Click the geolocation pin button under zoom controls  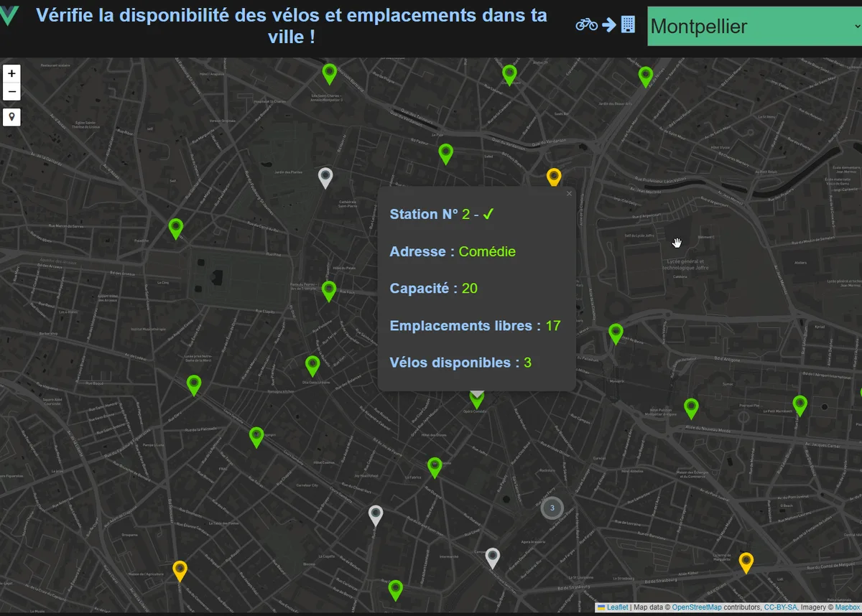tap(11, 117)
